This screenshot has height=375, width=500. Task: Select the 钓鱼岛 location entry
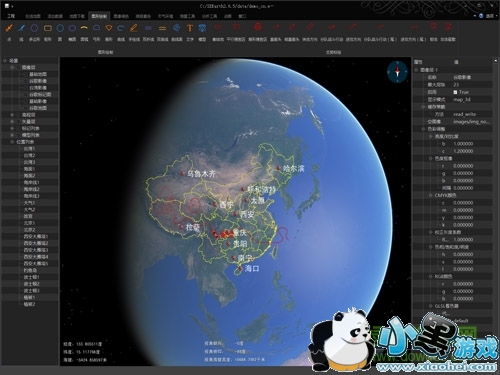click(30, 270)
